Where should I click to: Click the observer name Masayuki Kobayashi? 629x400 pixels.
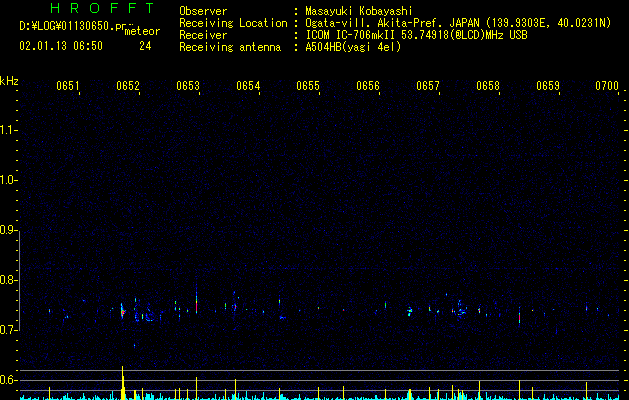pyautogui.click(x=359, y=11)
